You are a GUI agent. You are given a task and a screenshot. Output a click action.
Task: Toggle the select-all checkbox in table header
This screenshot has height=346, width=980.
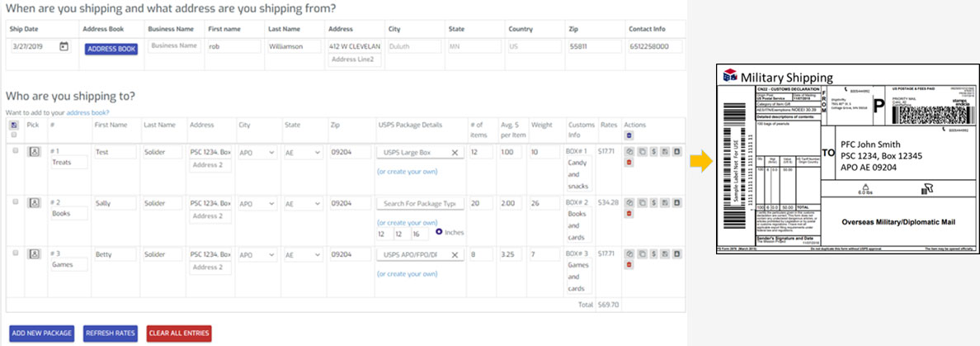pos(14,135)
